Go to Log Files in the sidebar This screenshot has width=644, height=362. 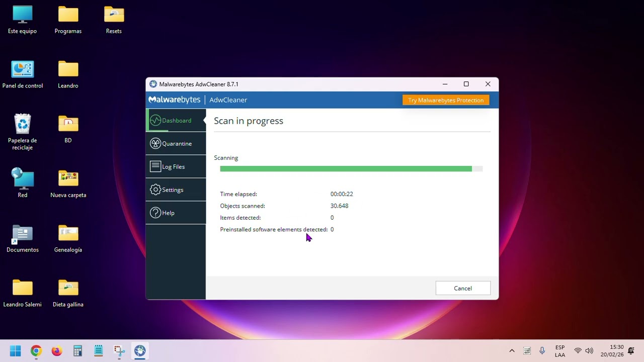point(176,167)
